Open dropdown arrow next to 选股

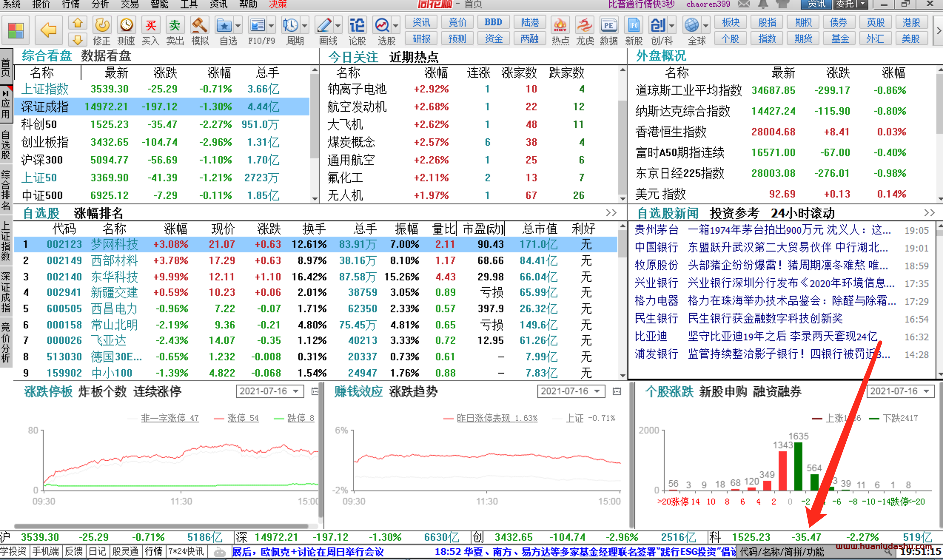tap(396, 26)
